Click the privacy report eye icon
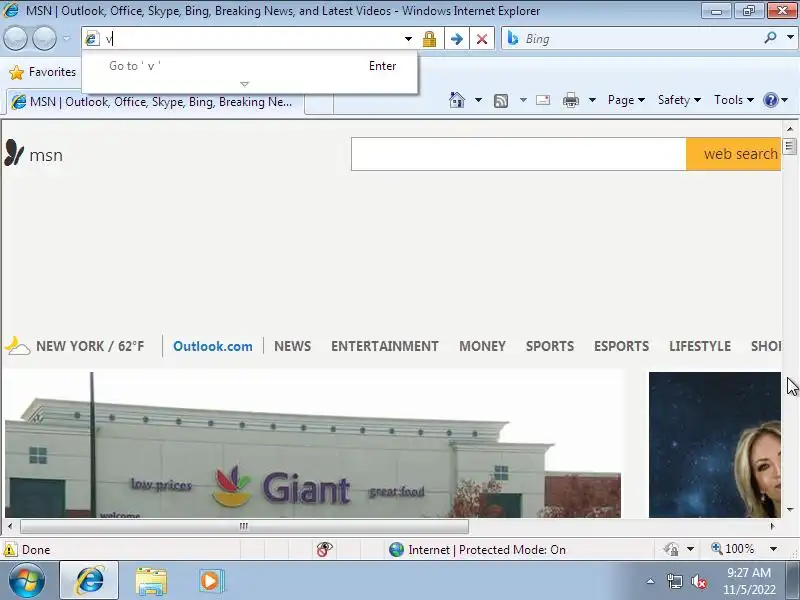 pyautogui.click(x=324, y=549)
